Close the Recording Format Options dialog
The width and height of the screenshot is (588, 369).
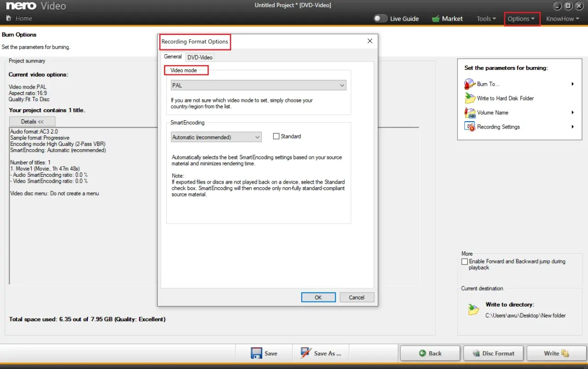[370, 41]
